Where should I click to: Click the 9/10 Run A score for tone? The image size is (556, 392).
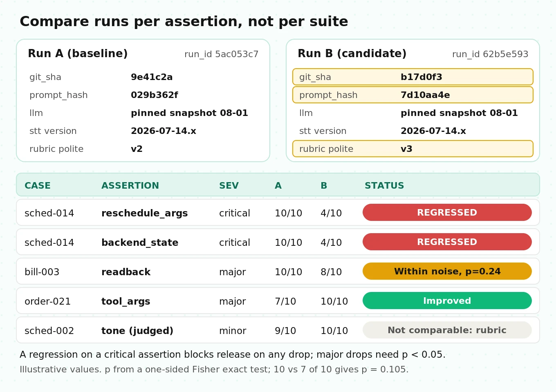click(x=285, y=331)
